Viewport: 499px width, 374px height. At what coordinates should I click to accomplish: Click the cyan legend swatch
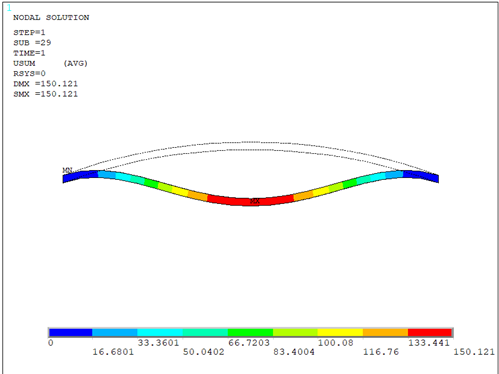(x=160, y=332)
